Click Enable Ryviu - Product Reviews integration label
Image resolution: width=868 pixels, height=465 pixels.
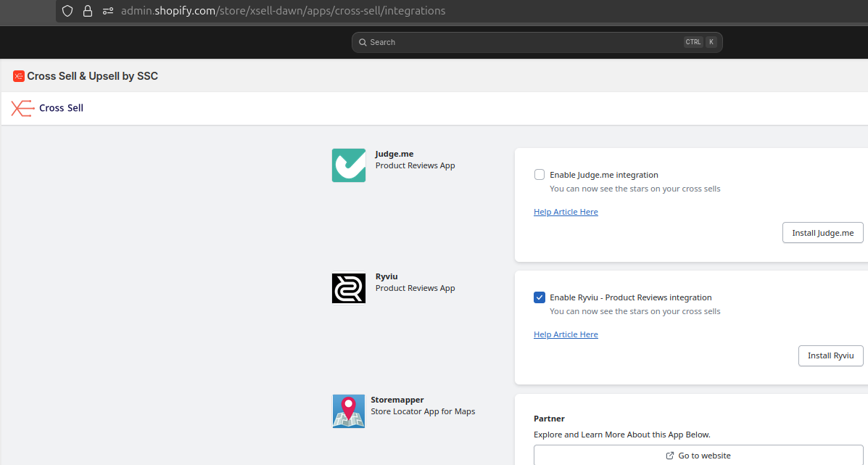(631, 297)
